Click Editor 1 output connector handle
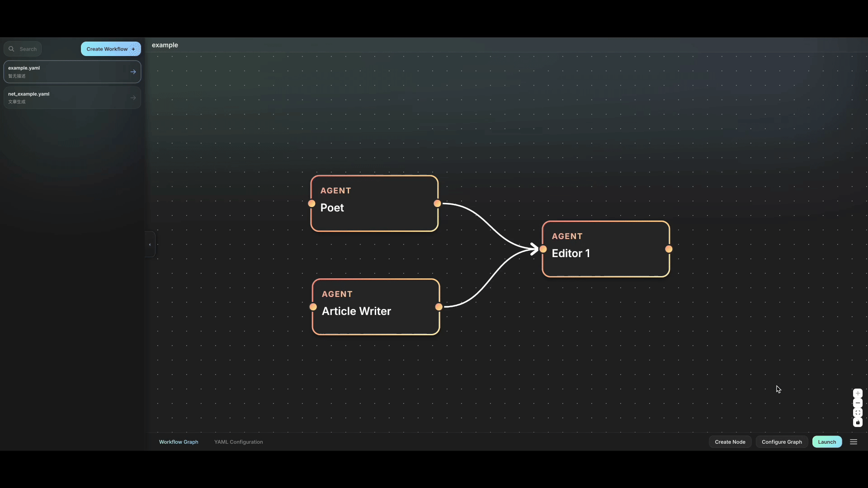 [x=669, y=249]
